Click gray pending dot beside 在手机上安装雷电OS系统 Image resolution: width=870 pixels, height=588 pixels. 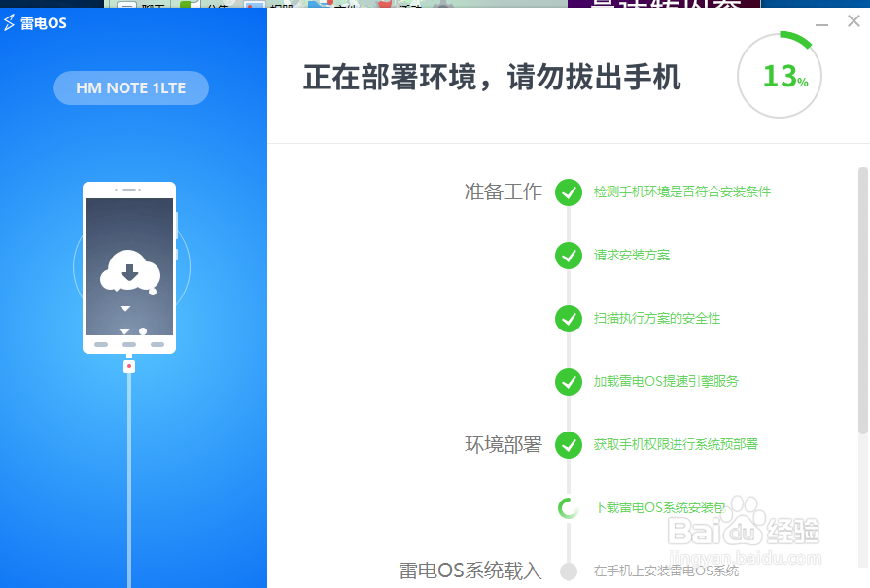pyautogui.click(x=569, y=571)
